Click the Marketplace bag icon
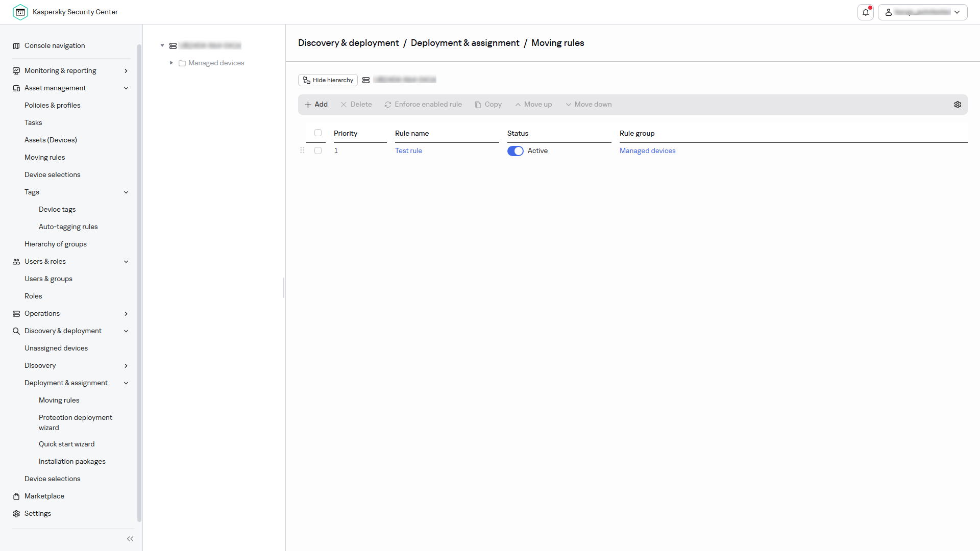Image resolution: width=980 pixels, height=551 pixels. 16,496
